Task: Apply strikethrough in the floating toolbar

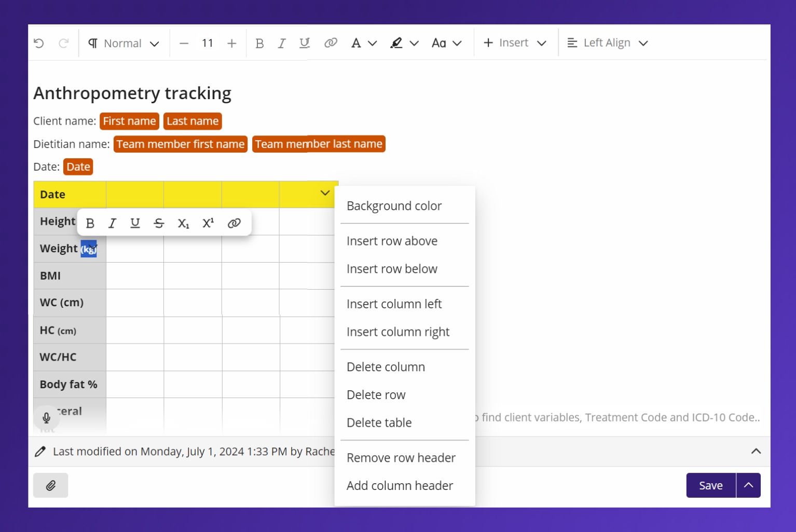Action: 159,223
